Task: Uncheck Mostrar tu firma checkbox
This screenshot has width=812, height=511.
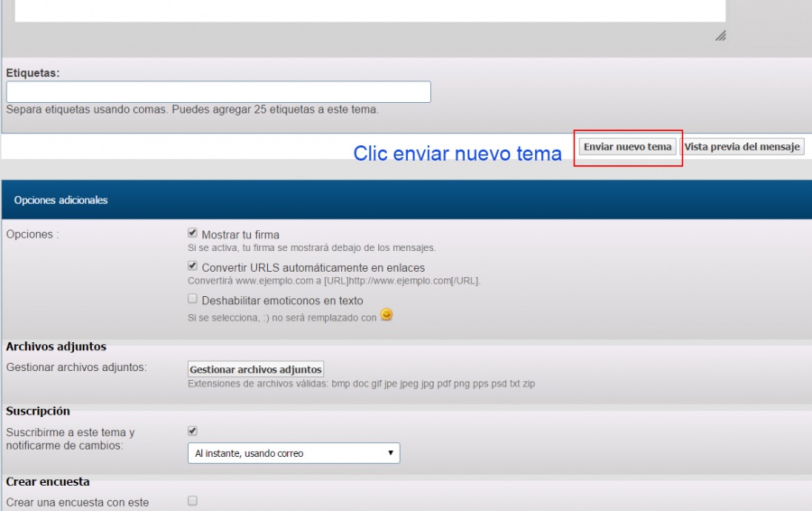Action: pyautogui.click(x=193, y=233)
